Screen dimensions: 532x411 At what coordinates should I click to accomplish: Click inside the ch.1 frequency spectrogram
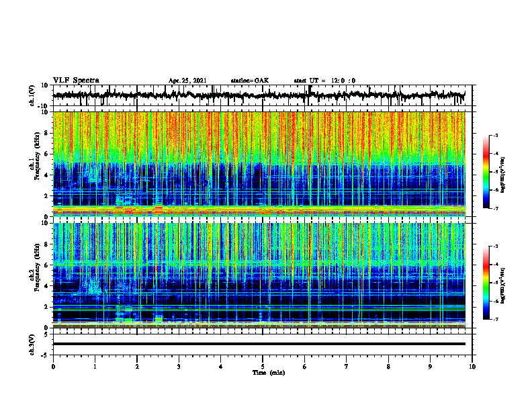(259, 164)
